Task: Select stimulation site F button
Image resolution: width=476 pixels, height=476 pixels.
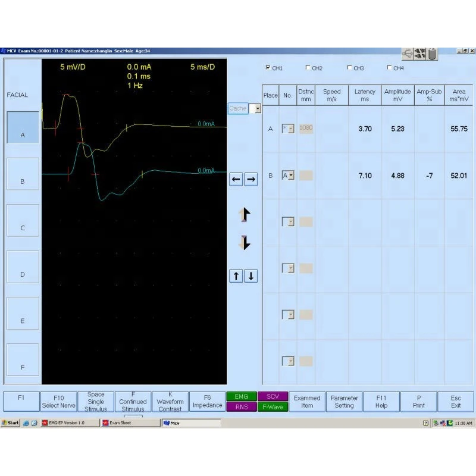Action: (23, 360)
